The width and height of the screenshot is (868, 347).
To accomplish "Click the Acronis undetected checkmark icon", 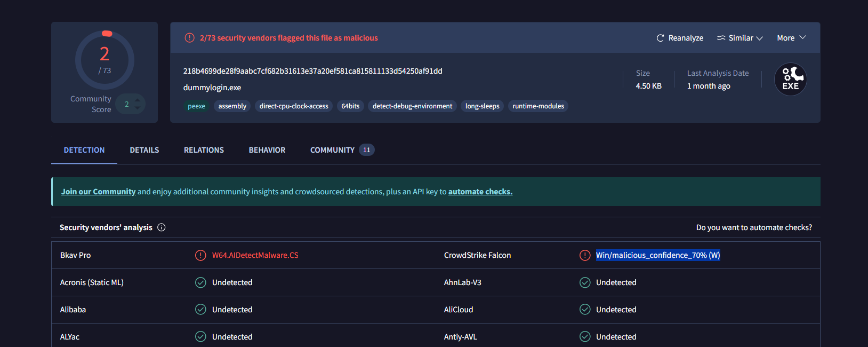I will click(x=200, y=282).
